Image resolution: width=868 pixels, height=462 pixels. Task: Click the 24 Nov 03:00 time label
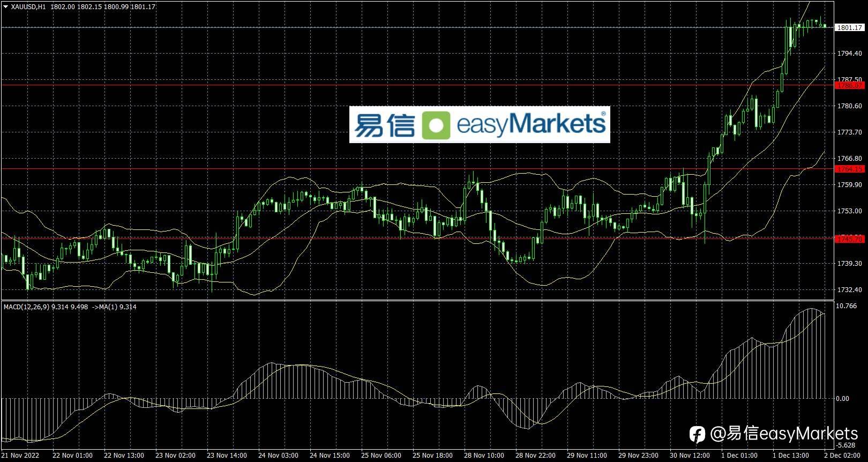(278, 456)
